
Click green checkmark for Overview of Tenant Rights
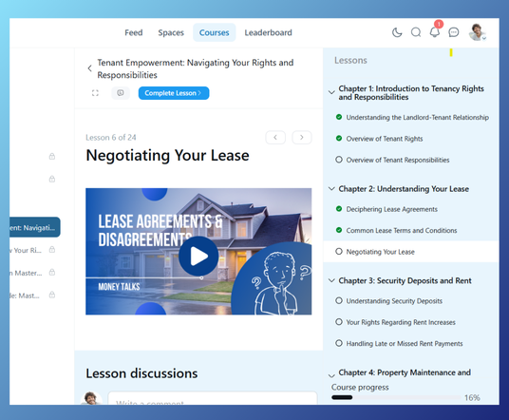pos(339,139)
